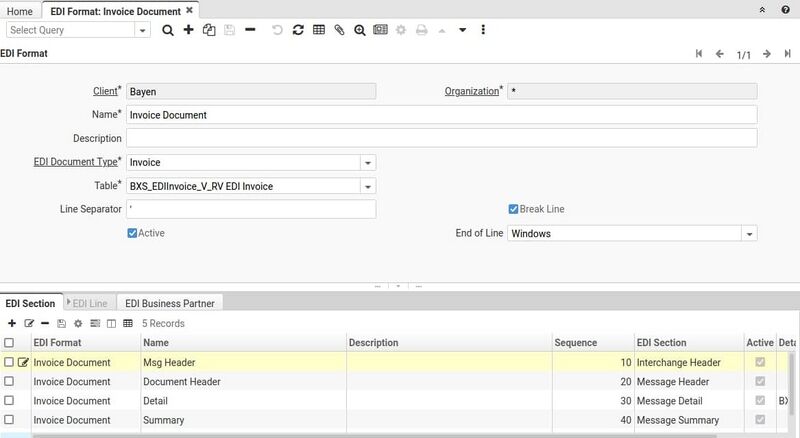The width and height of the screenshot is (800, 438).
Task: Go to the next record arrow
Action: point(766,54)
